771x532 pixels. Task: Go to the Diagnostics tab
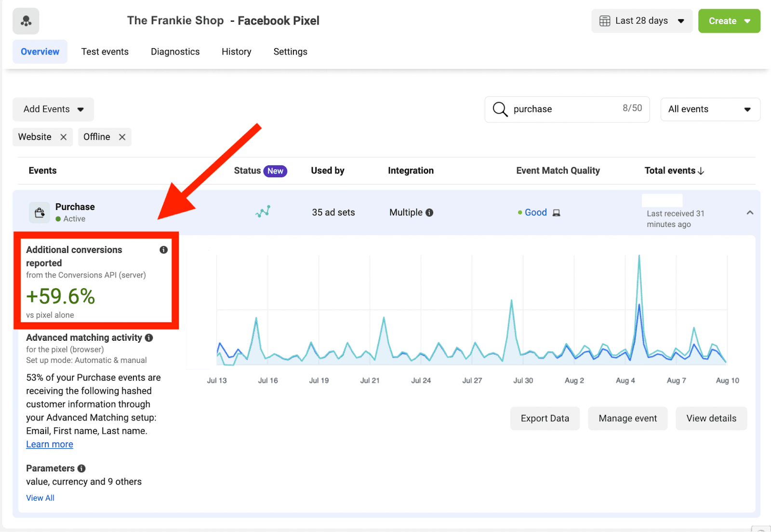click(175, 52)
